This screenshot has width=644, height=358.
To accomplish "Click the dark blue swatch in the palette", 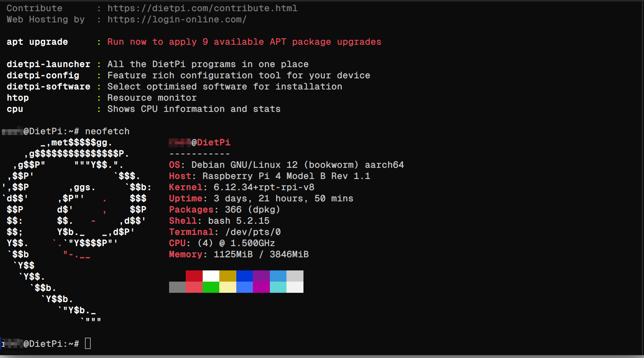I will (x=244, y=276).
